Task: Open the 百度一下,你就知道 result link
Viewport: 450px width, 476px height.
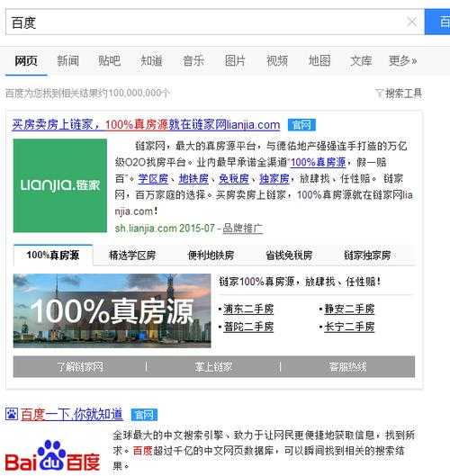Action: pos(72,415)
